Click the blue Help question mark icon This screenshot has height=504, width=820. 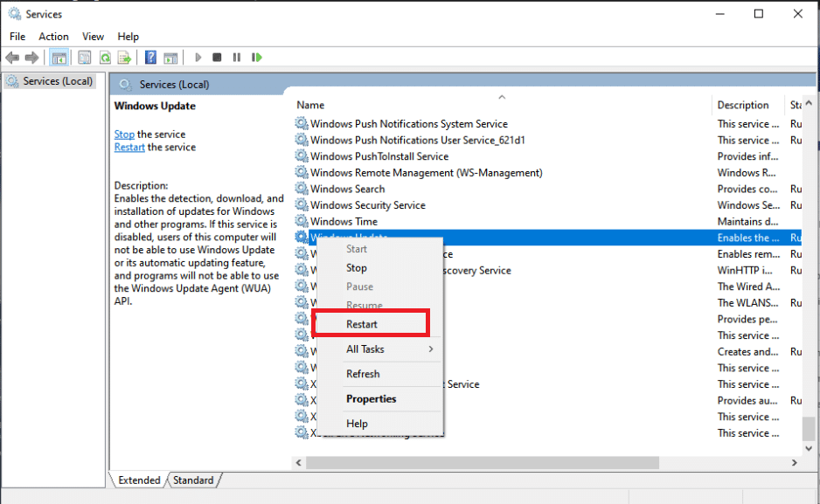pos(150,58)
